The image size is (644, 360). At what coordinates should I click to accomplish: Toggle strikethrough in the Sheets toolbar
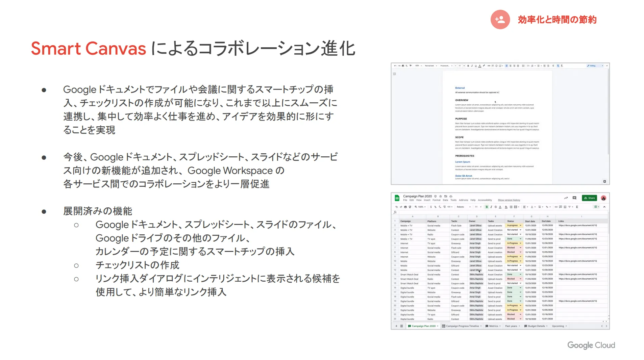(496, 207)
